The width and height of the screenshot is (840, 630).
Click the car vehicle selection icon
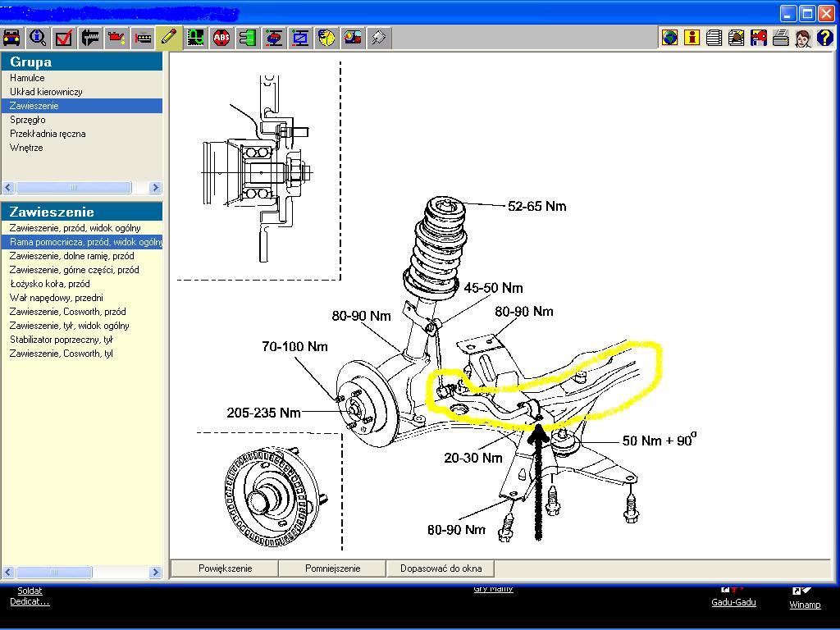tap(11, 38)
